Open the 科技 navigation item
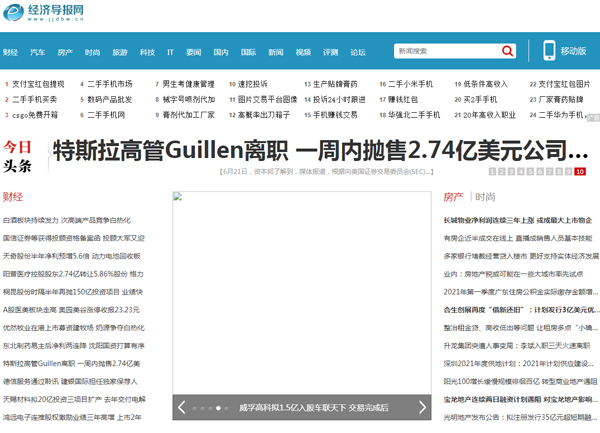Image resolution: width=600 pixels, height=433 pixels. tap(147, 52)
